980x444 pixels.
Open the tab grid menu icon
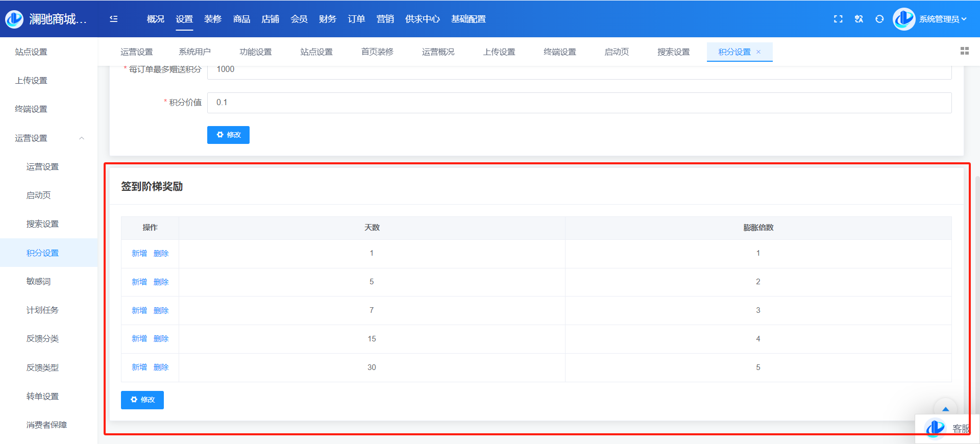pos(964,51)
